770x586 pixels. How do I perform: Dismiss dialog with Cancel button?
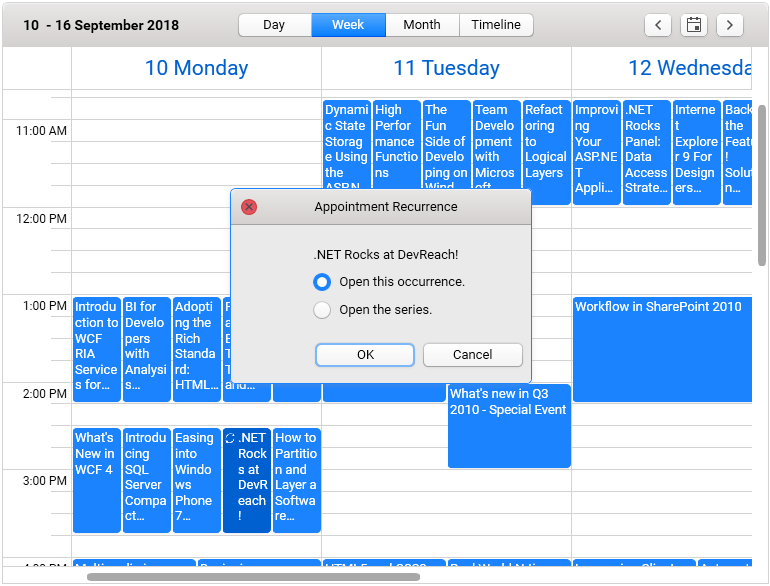pyautogui.click(x=472, y=355)
